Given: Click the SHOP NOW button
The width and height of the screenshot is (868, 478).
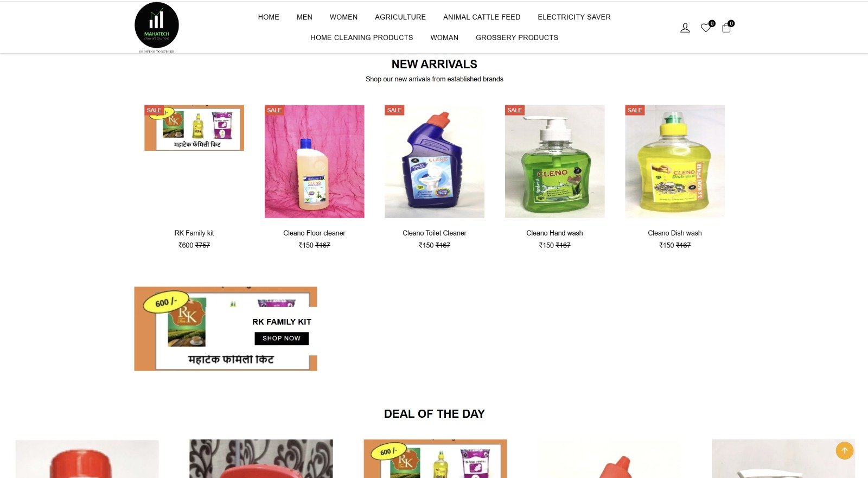Looking at the screenshot, I should [x=282, y=339].
